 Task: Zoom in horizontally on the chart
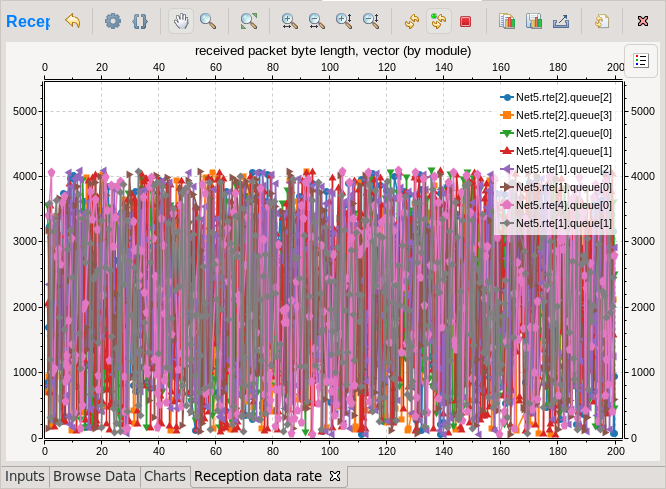[289, 21]
